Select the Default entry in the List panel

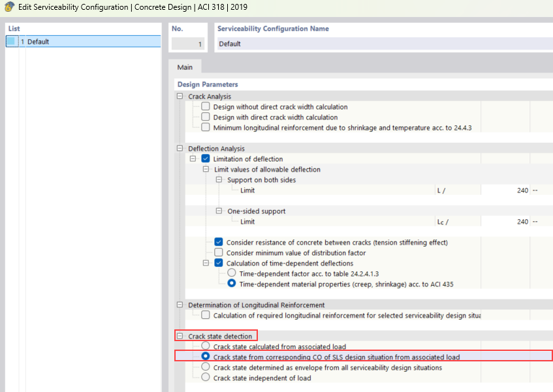(x=39, y=40)
